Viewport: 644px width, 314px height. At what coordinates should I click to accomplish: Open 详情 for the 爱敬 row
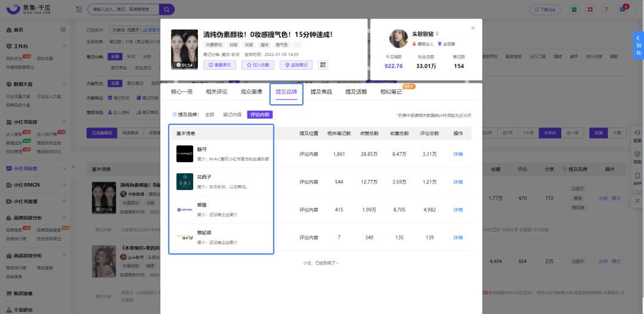click(x=458, y=210)
